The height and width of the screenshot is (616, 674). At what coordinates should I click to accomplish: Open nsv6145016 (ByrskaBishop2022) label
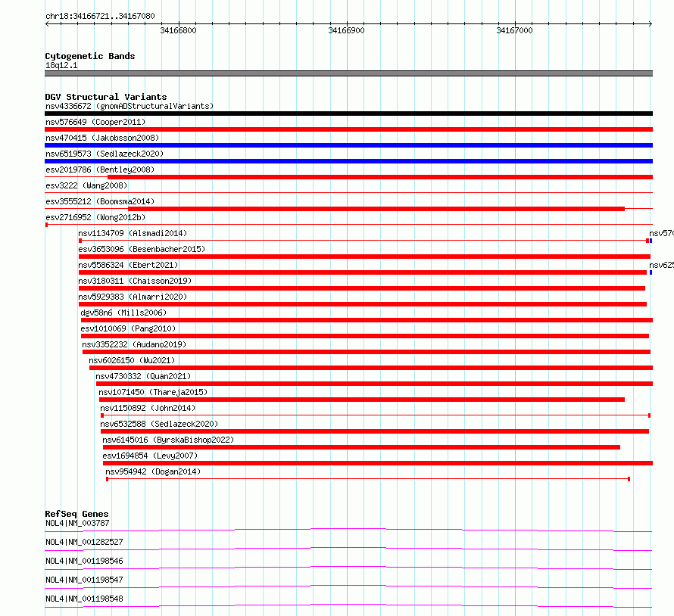[x=168, y=440]
